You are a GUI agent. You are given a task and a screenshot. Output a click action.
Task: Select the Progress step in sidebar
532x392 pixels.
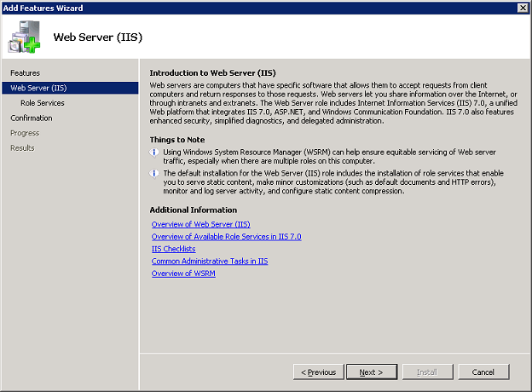tap(25, 133)
